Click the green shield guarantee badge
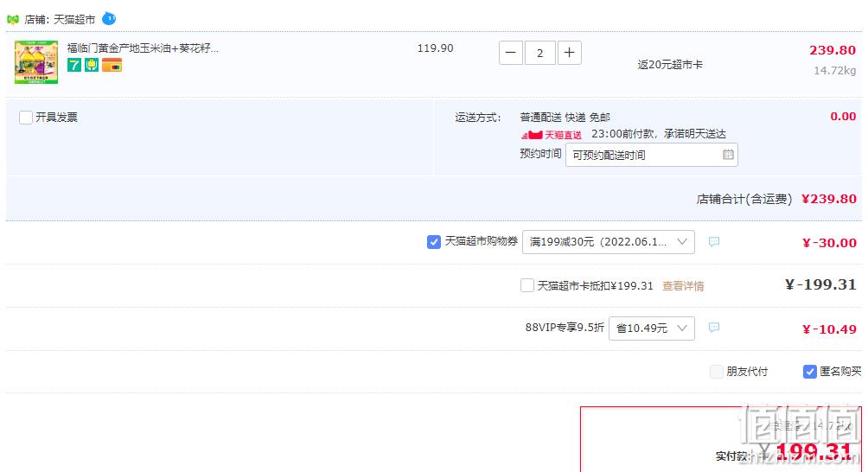Image resolution: width=868 pixels, height=472 pixels. coord(92,66)
